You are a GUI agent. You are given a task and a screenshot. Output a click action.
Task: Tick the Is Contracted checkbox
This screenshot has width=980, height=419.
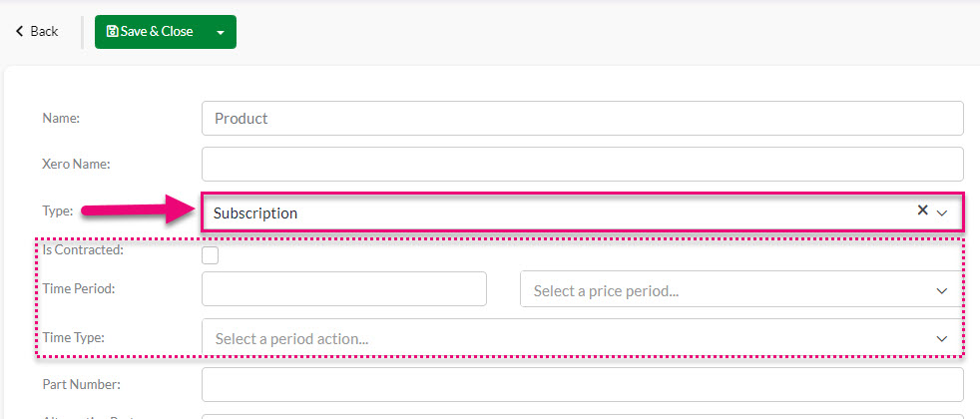(x=211, y=255)
